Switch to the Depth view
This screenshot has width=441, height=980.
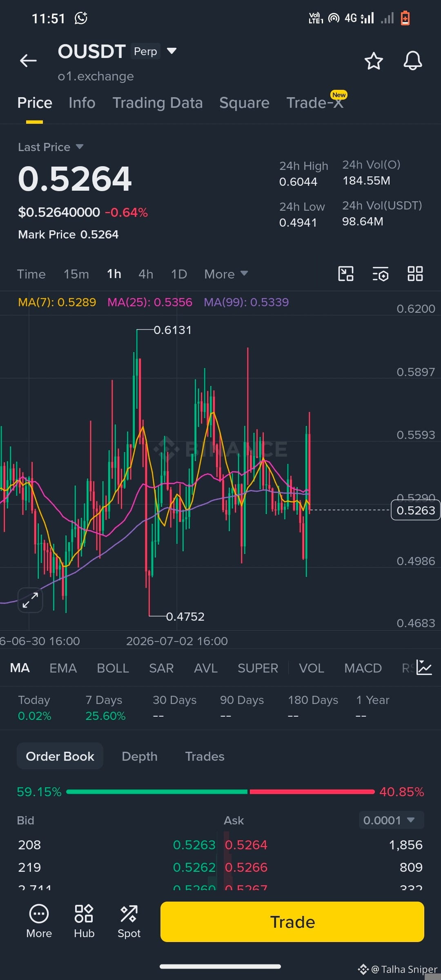(140, 756)
